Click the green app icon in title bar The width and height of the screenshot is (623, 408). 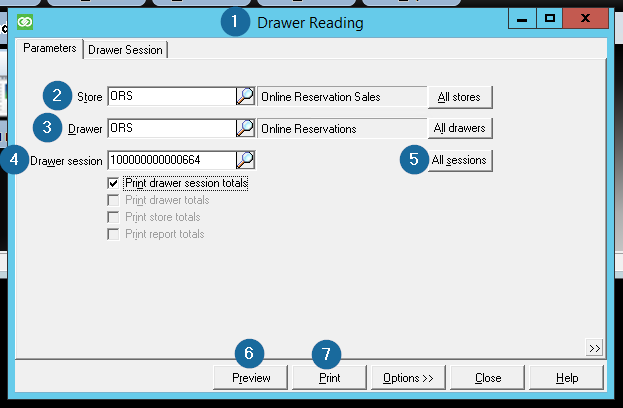(x=25, y=22)
